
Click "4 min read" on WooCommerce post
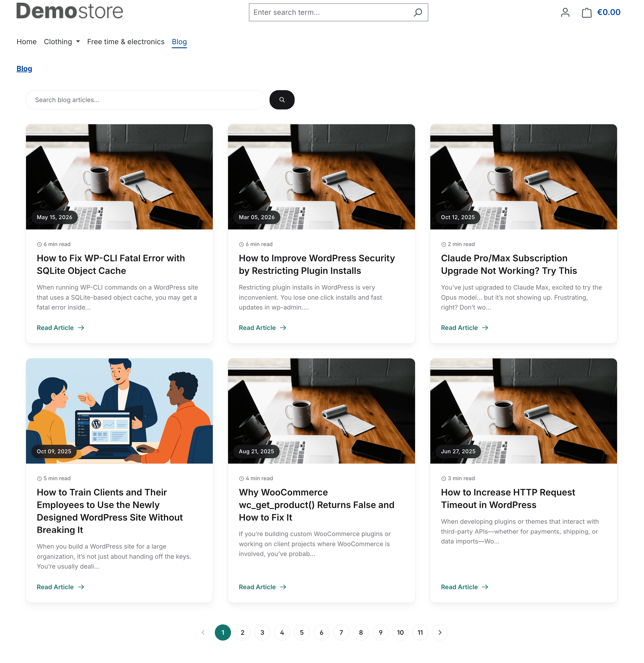[256, 478]
